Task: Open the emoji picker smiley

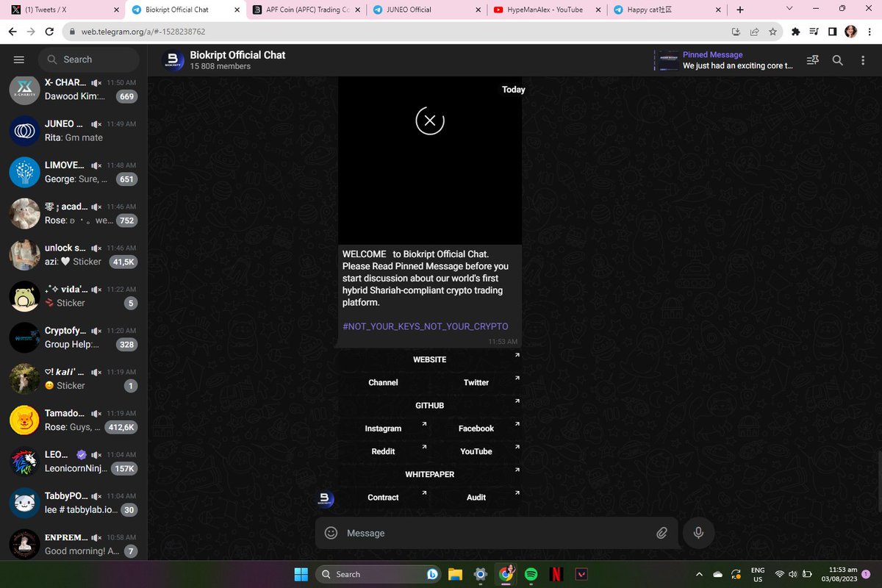Action: tap(331, 533)
